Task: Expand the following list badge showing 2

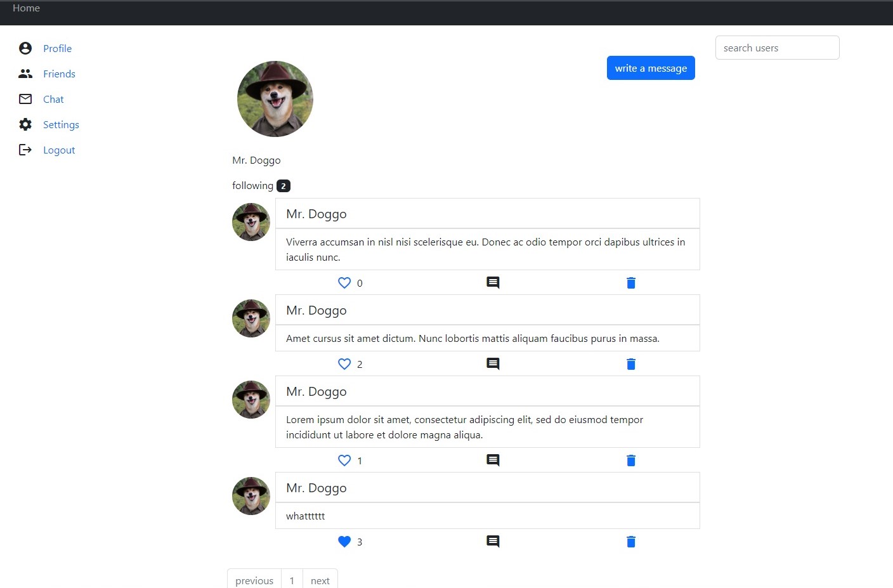Action: 284,185
